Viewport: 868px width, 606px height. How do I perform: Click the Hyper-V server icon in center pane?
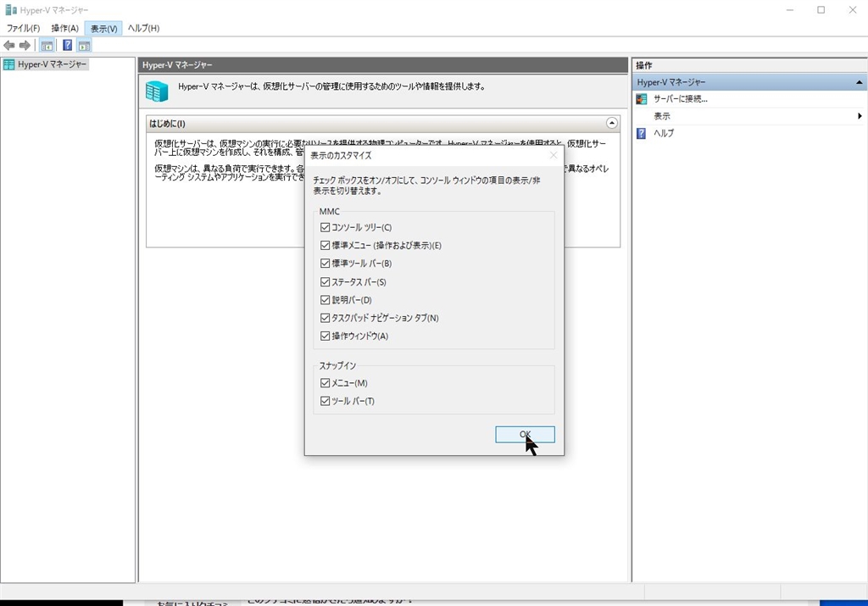coord(157,92)
